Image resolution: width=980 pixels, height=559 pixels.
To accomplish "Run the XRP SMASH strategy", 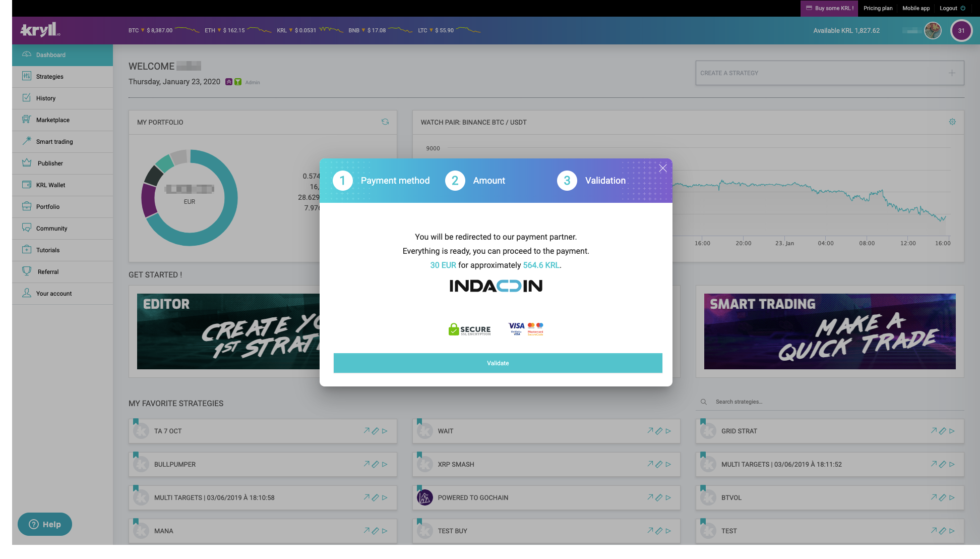I will click(x=668, y=464).
